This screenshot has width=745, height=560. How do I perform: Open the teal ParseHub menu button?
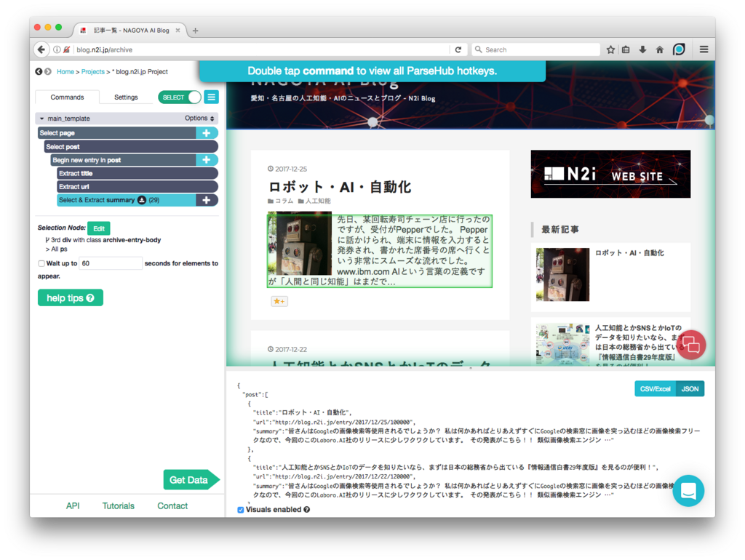(212, 97)
